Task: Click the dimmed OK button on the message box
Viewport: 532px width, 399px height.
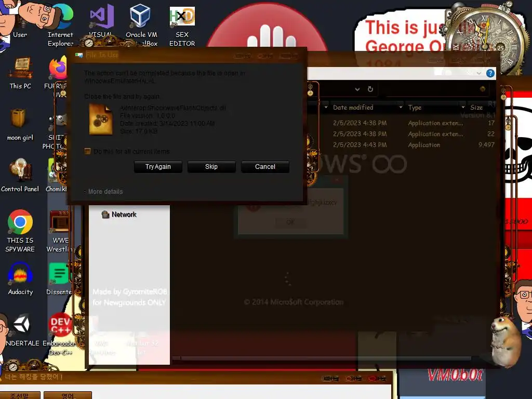Action: [x=290, y=222]
